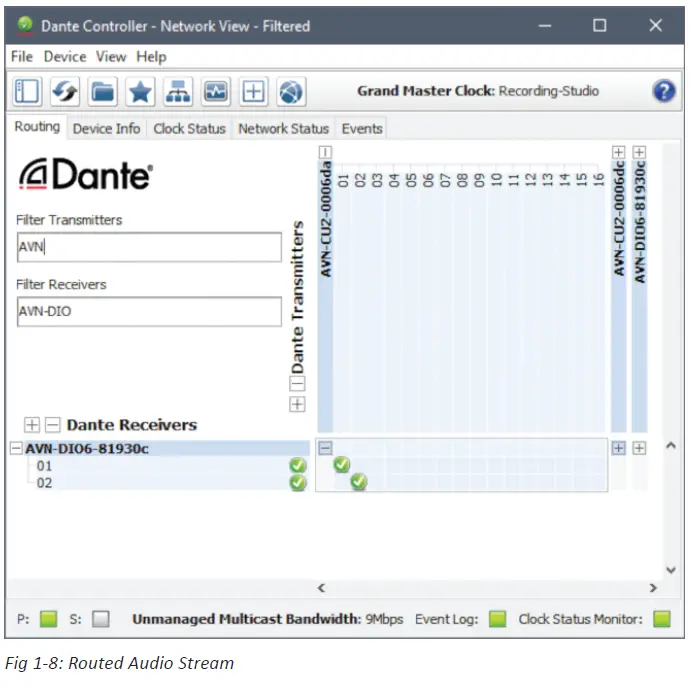This screenshot has height=686, width=690.
Task: Click the star Choose Primary Master icon
Action: point(140,92)
